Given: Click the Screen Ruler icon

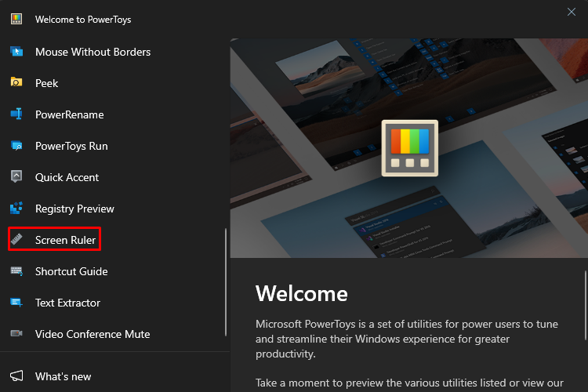Looking at the screenshot, I should click(x=16, y=239).
